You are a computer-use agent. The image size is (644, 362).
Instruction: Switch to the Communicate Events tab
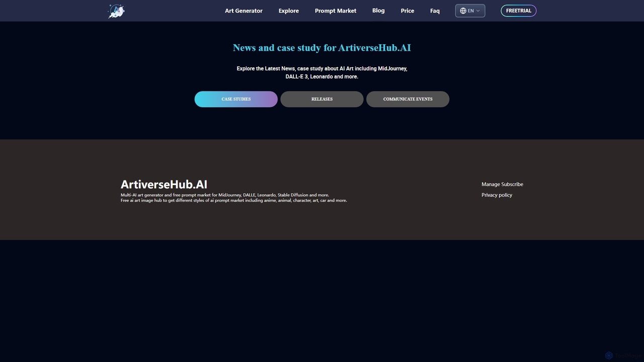tap(408, 99)
